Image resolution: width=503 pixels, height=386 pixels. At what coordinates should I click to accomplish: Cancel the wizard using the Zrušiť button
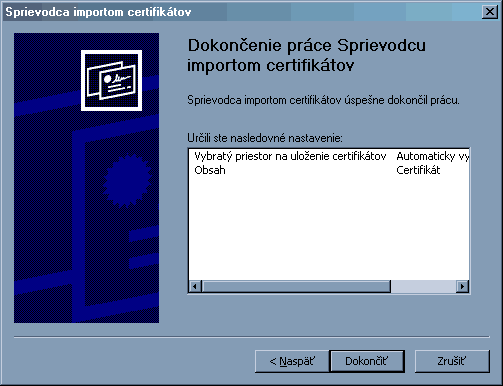[452, 361]
